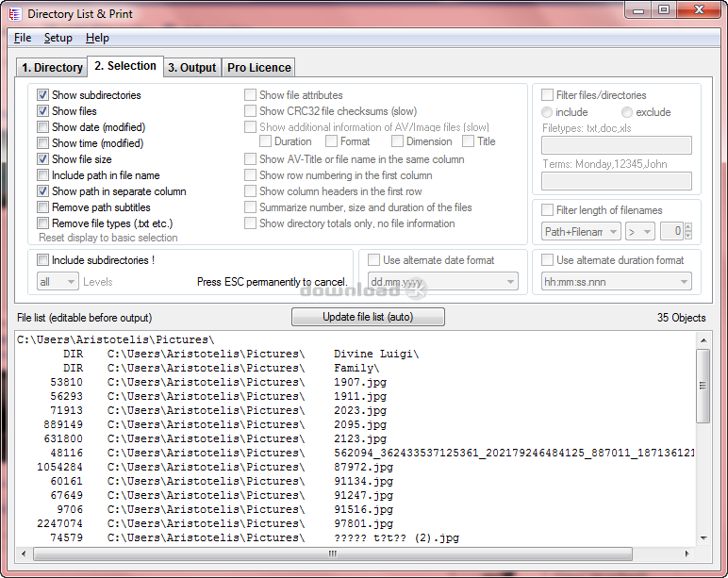Uncheck Show files
Viewport: 728px width, 578px height.
point(42,111)
